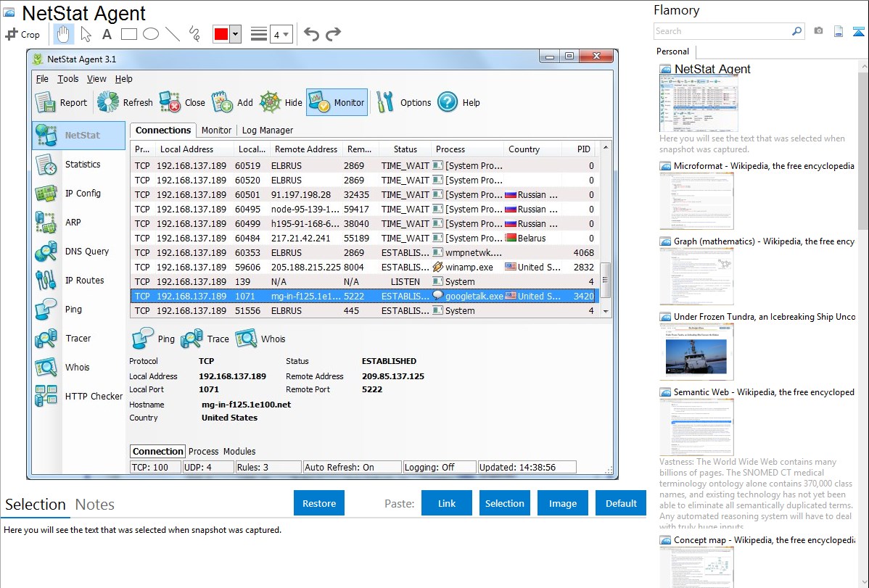Undo the last annotation
869x588 pixels.
[x=311, y=34]
